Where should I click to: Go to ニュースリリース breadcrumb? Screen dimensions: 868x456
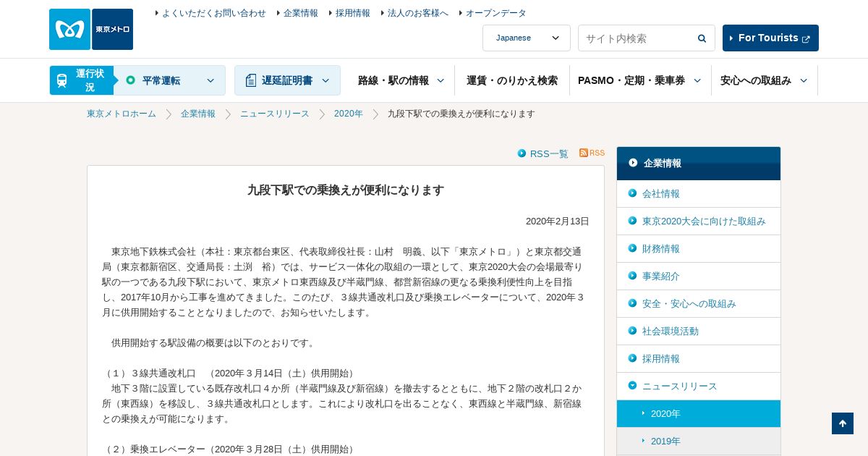pyautogui.click(x=275, y=114)
